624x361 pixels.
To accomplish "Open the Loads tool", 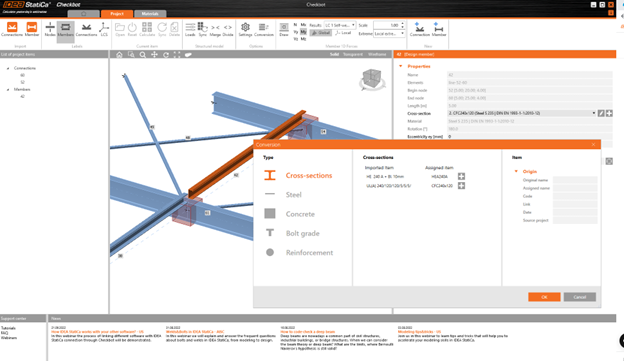I will [190, 29].
